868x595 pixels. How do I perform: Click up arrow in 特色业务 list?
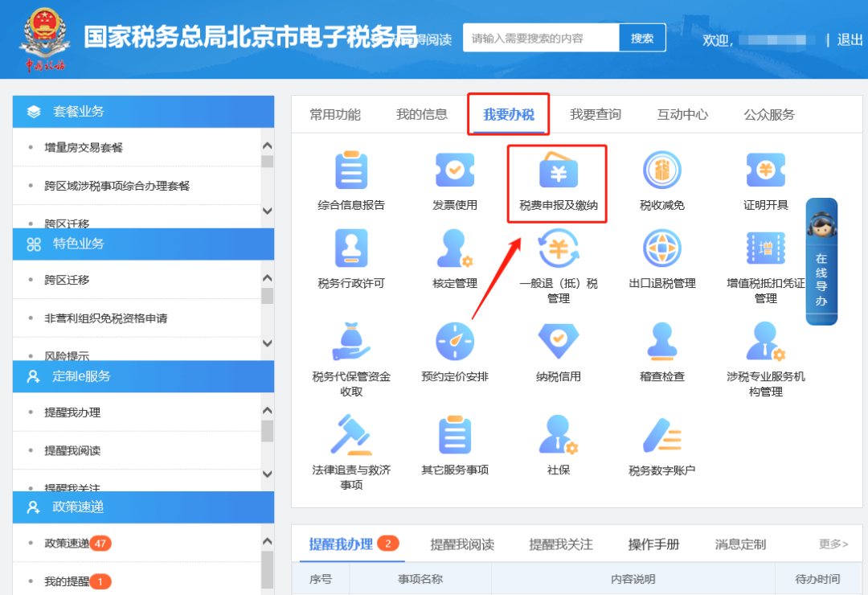(x=268, y=278)
